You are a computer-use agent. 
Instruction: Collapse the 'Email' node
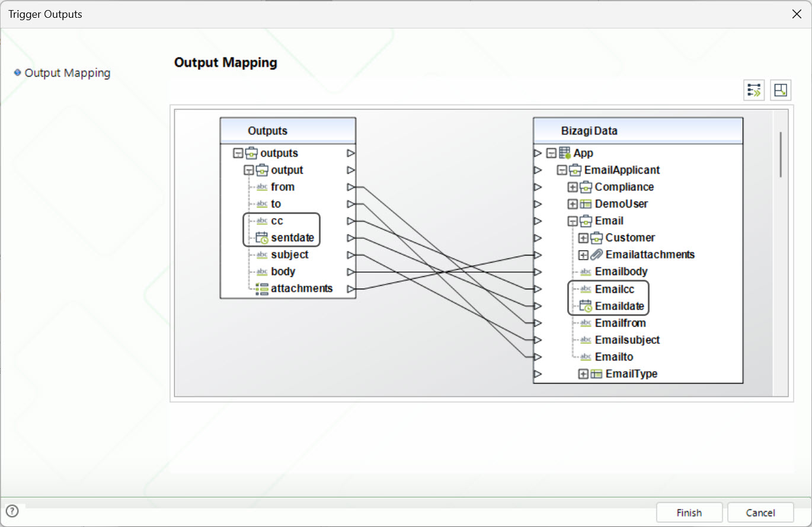[x=573, y=221]
